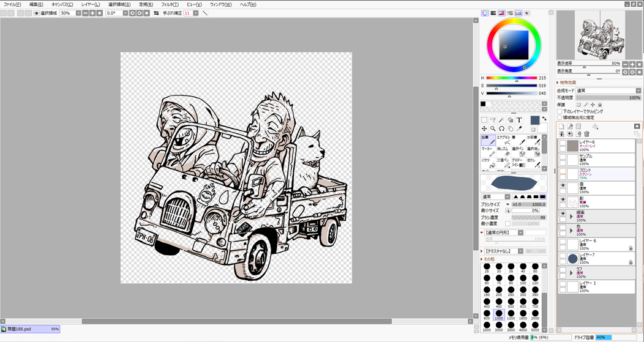Expand the 色 layer folder
Screen dimensions: 644x342
pyautogui.click(x=571, y=230)
